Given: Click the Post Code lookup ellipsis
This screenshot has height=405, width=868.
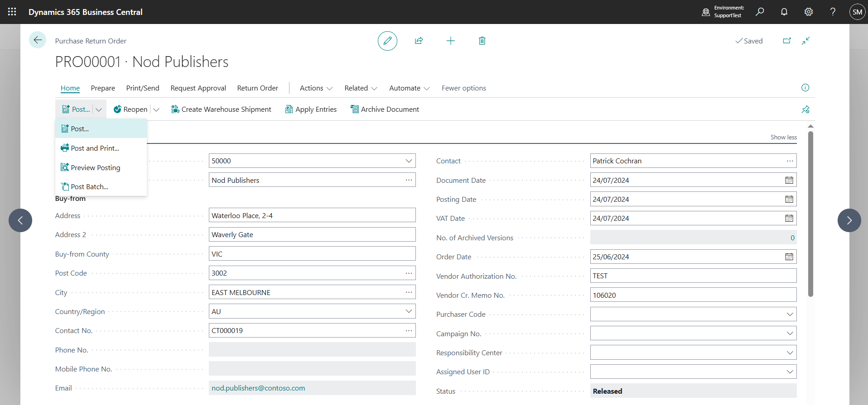Looking at the screenshot, I should click(x=409, y=273).
